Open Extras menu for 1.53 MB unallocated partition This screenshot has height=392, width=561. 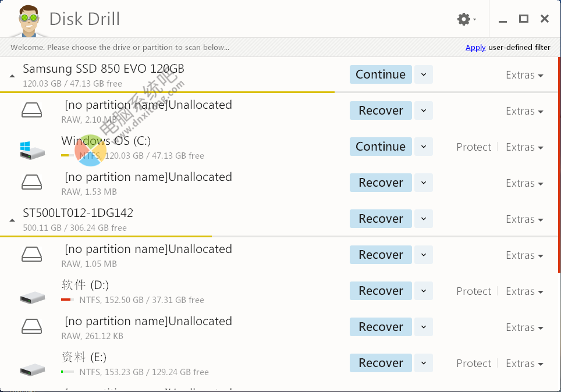(524, 183)
